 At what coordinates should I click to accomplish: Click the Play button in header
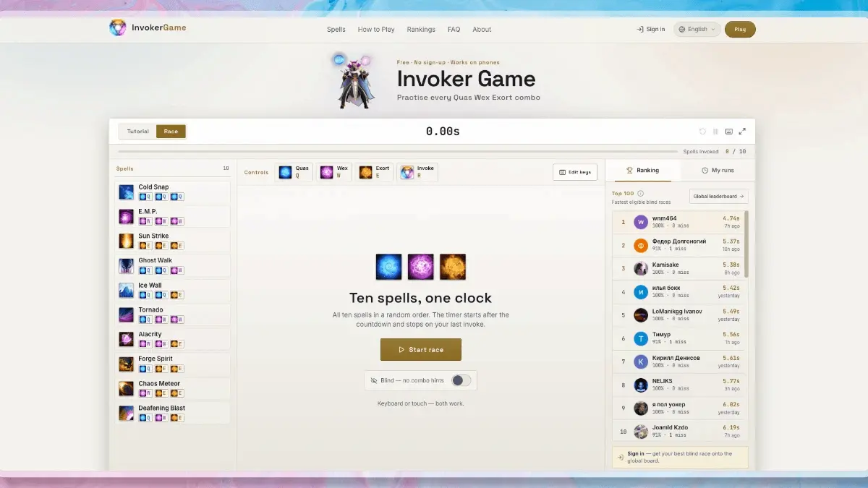(740, 30)
